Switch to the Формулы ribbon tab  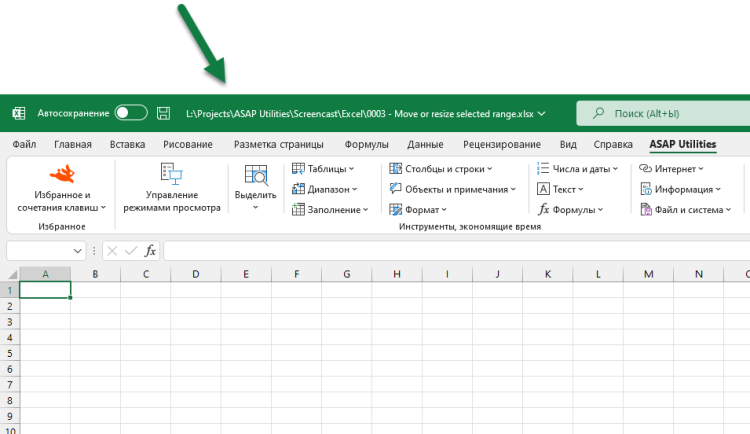tap(366, 144)
